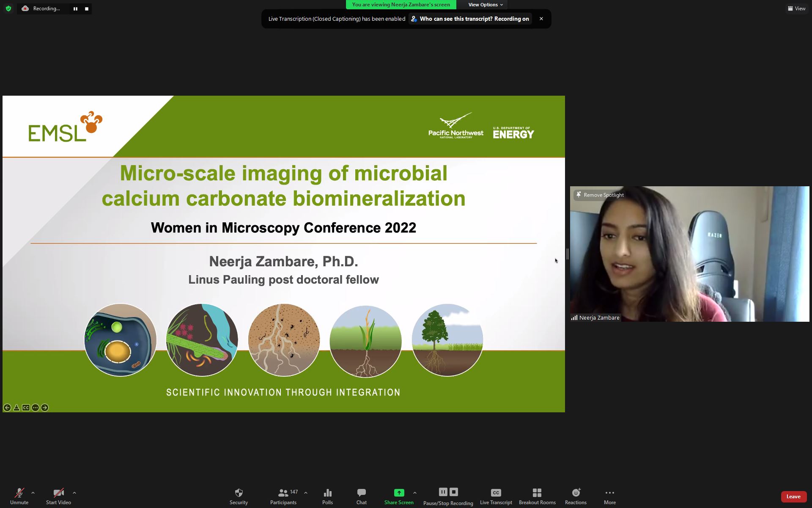812x508 pixels.
Task: Click the cell illustration circle on slide
Action: [121, 340]
